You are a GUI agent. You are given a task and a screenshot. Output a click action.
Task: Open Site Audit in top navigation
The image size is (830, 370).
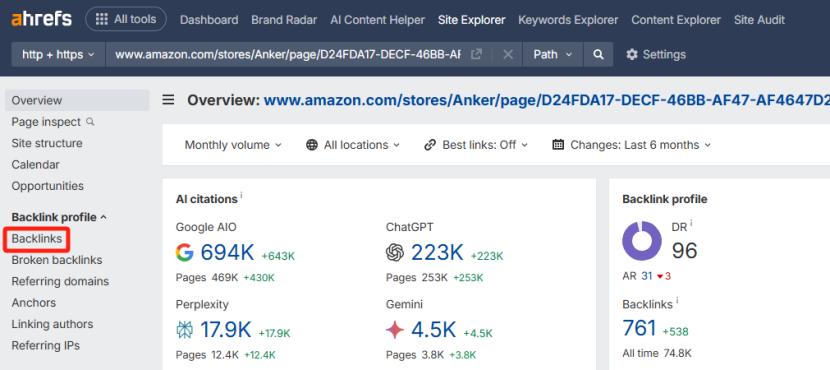tap(759, 20)
